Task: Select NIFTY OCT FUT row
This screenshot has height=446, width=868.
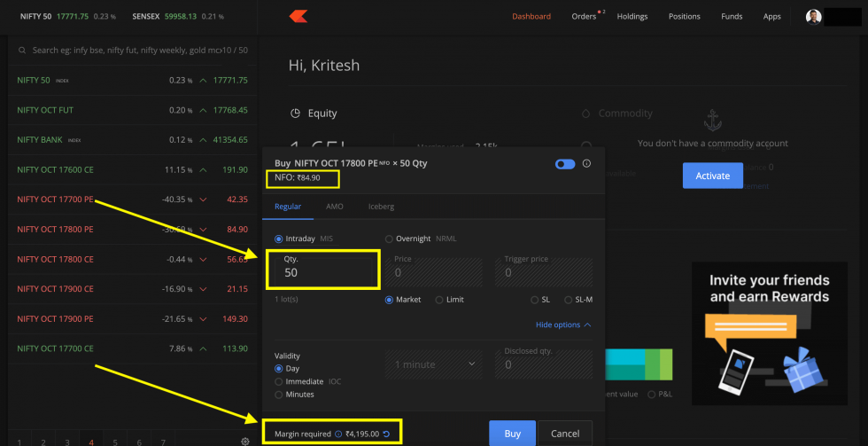Action: pyautogui.click(x=132, y=110)
